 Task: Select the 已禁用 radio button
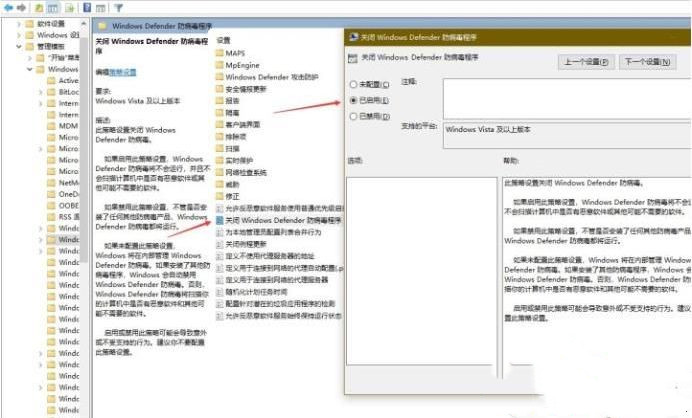pos(353,116)
